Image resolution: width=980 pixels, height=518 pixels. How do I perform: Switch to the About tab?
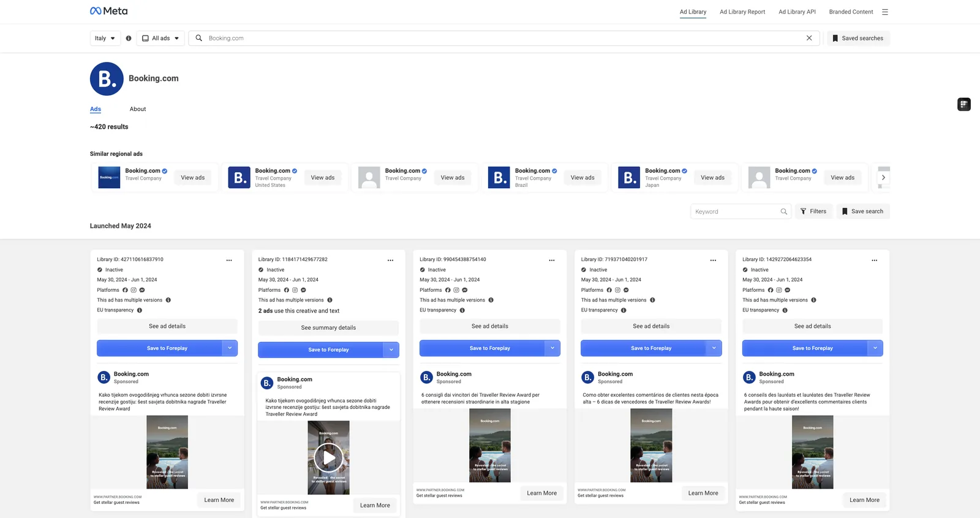pyautogui.click(x=138, y=109)
